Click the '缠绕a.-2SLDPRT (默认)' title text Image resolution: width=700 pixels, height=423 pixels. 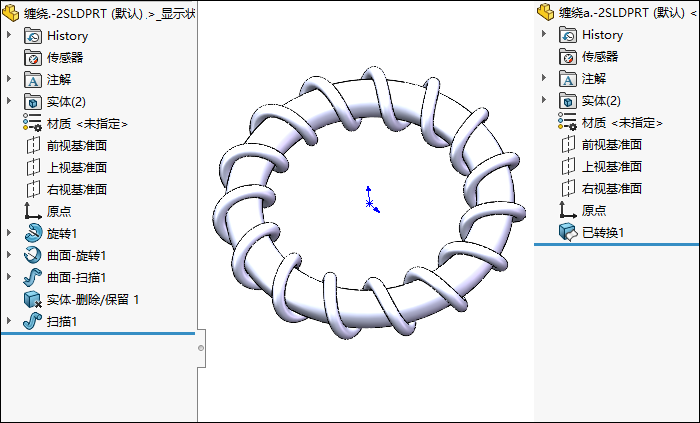pyautogui.click(x=621, y=13)
